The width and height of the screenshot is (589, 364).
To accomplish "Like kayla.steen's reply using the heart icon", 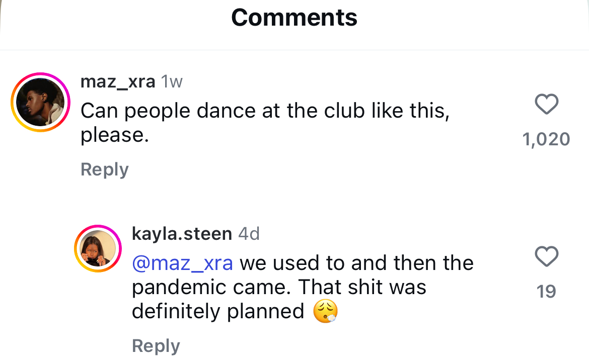I will point(546,256).
